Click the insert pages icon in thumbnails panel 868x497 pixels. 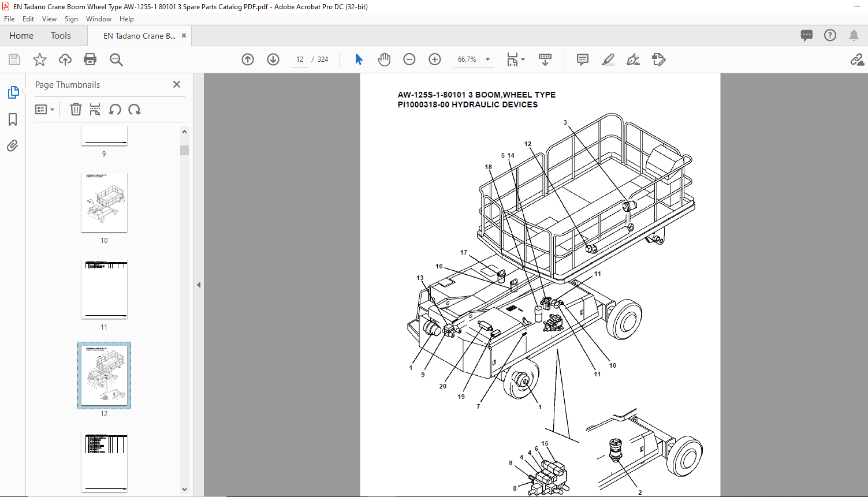[95, 109]
